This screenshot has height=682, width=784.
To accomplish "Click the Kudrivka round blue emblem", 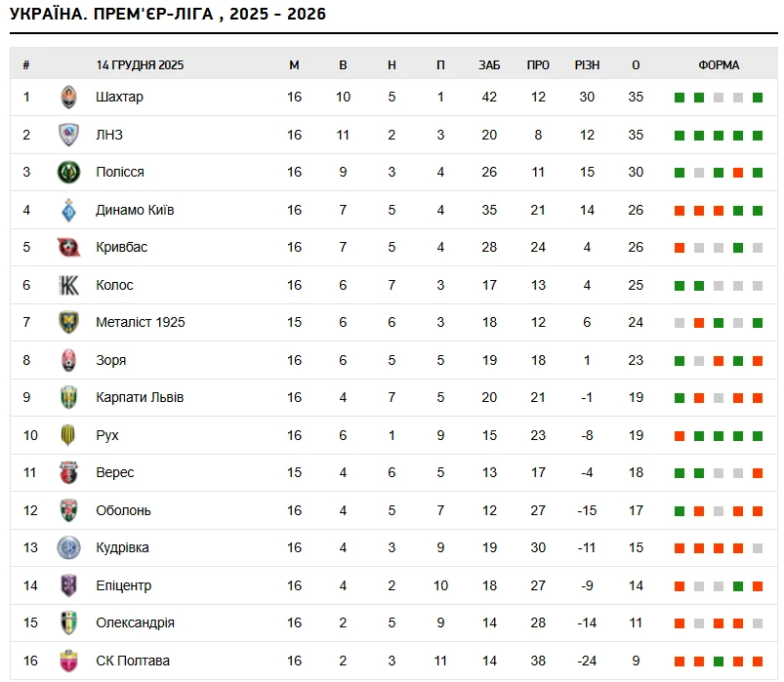I will point(68,547).
